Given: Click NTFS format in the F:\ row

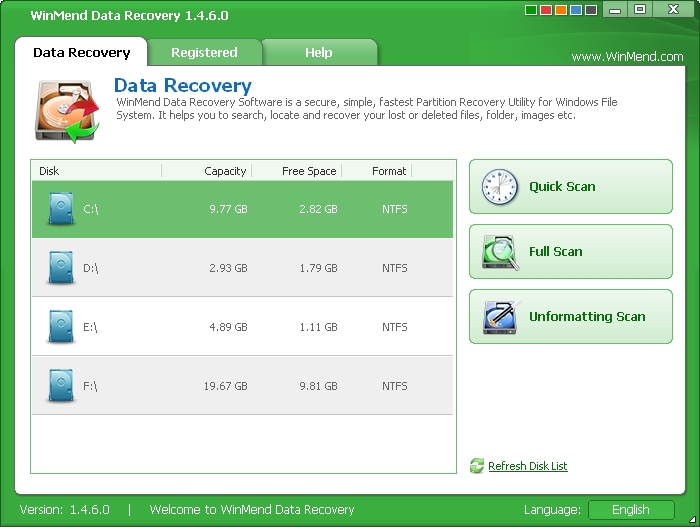Looking at the screenshot, I should 395,386.
